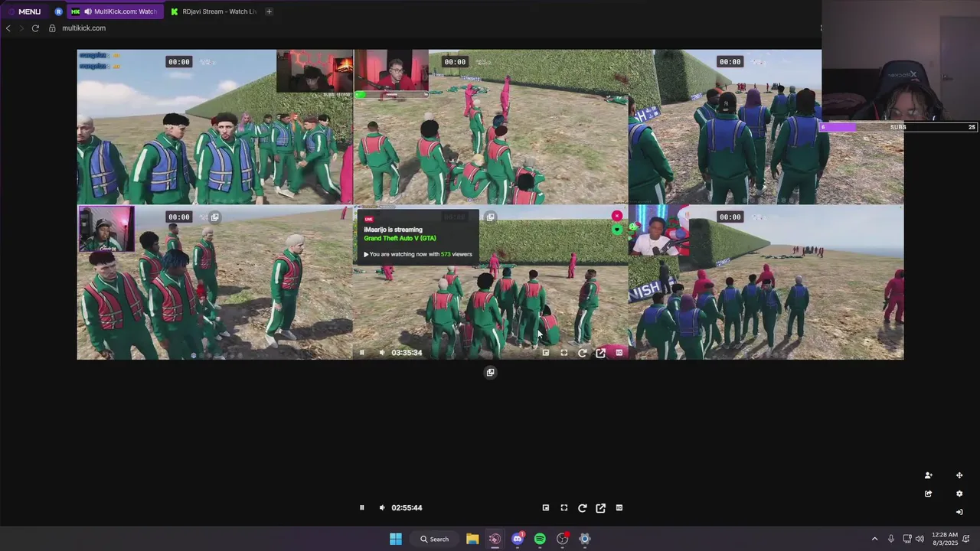Click the LIVE badge on iMaarijo overlay

tap(368, 220)
